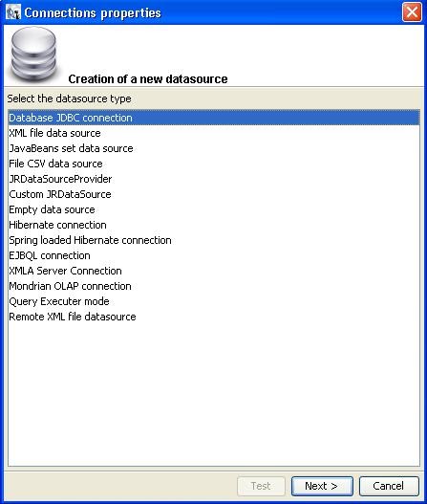Choose Remote XML file datasource
Image resolution: width=427 pixels, height=504 pixels.
tap(214, 317)
